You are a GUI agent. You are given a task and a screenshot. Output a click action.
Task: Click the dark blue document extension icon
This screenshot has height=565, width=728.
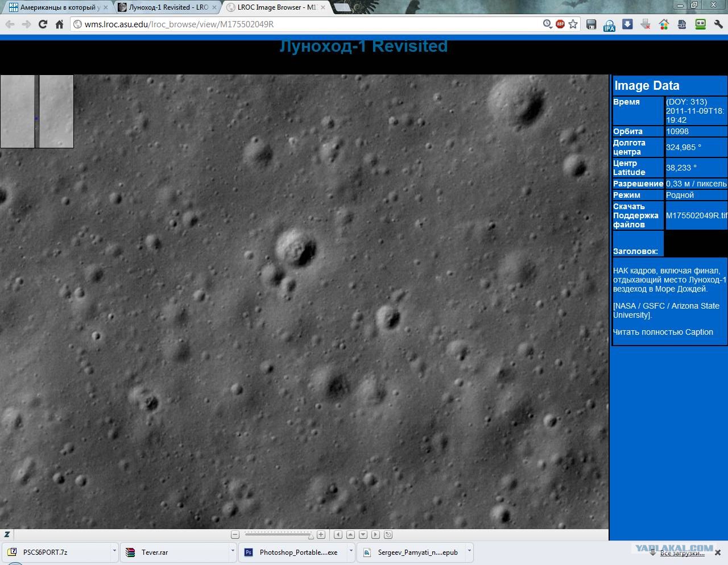point(682,24)
